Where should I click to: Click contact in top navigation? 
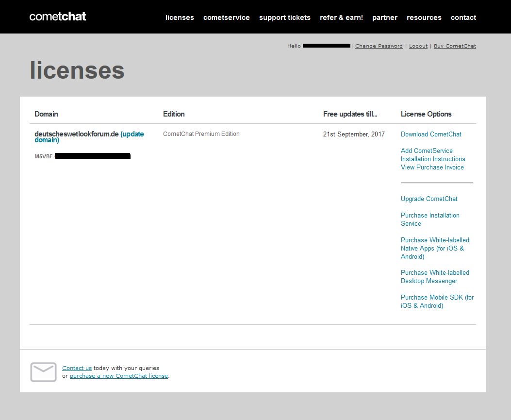click(463, 17)
